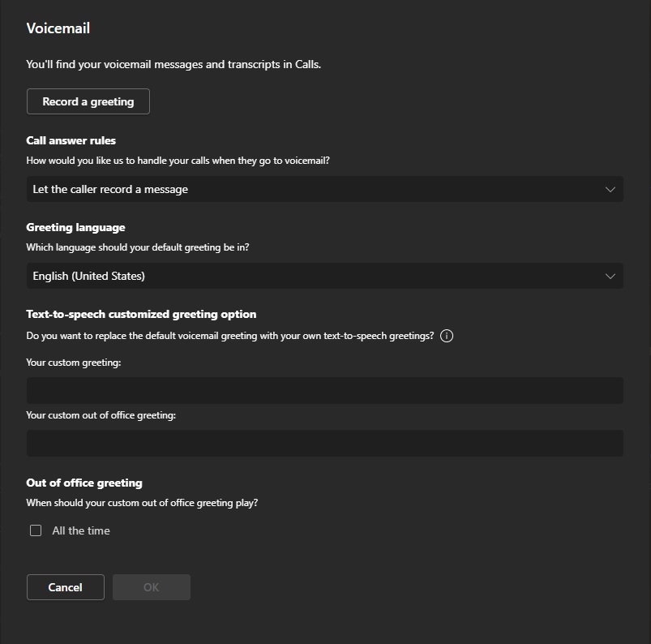Click the arrow beside "Let the caller record a message"
The image size is (651, 644).
pos(611,189)
